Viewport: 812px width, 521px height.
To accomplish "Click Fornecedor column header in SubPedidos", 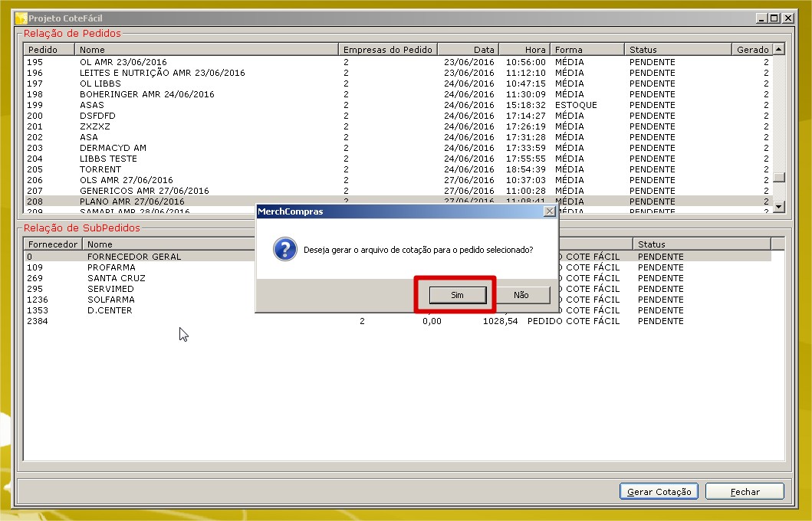I will [52, 244].
